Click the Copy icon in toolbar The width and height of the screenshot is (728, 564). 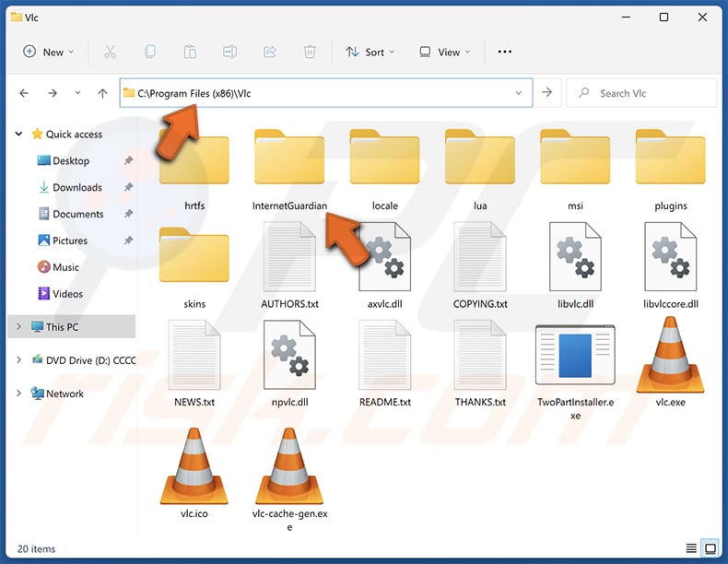150,52
